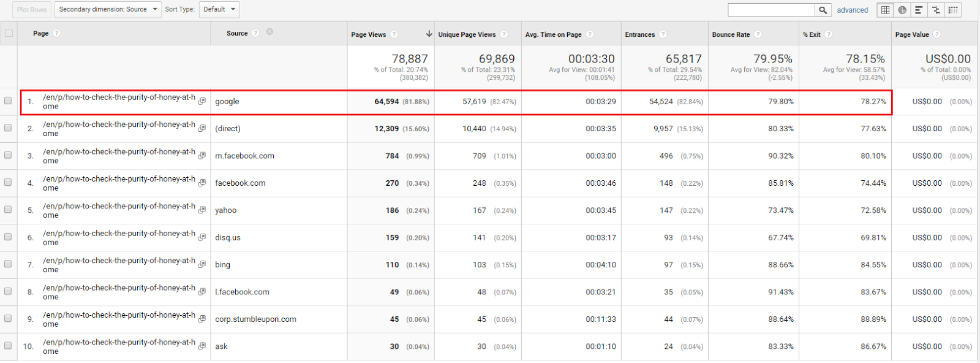Select the performance bar view icon
Image resolution: width=980 pixels, height=363 pixels.
pyautogui.click(x=919, y=10)
